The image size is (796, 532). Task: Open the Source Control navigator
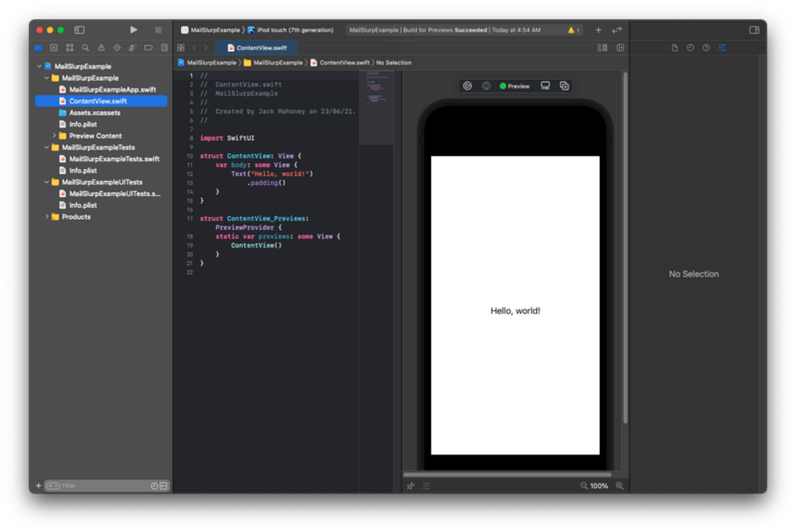tap(54, 48)
